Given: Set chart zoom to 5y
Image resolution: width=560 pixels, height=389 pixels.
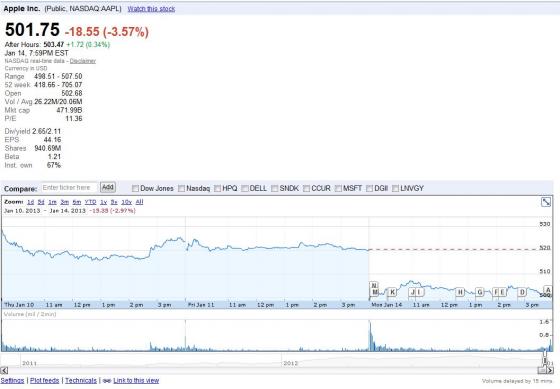Looking at the screenshot, I should [114, 202].
